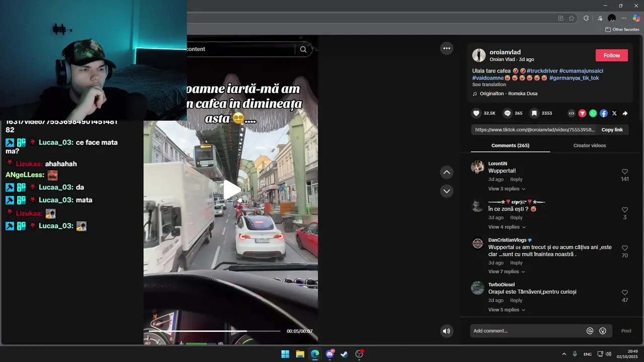The height and width of the screenshot is (362, 644).
Task: Add page to favorites star icon
Action: click(572, 18)
